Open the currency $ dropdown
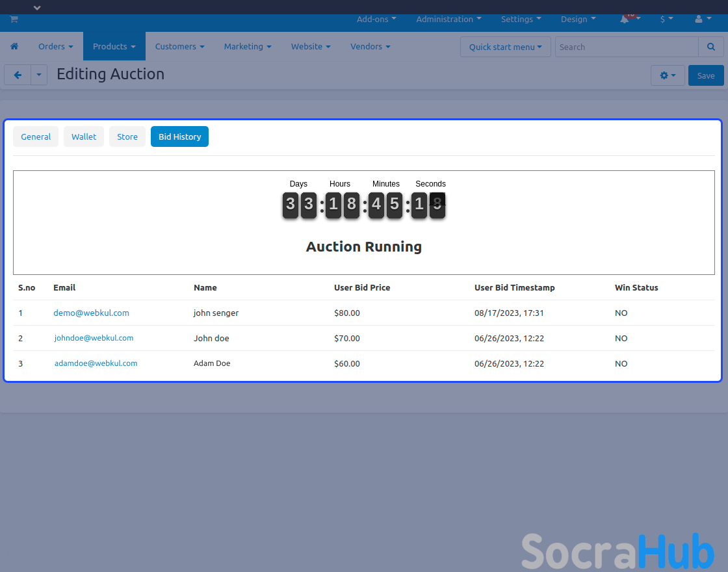 (x=666, y=19)
